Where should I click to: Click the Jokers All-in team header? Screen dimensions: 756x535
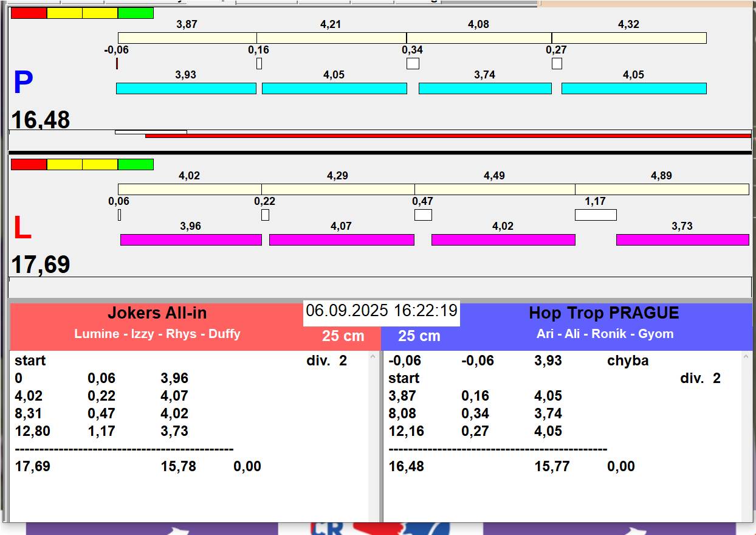pos(157,313)
